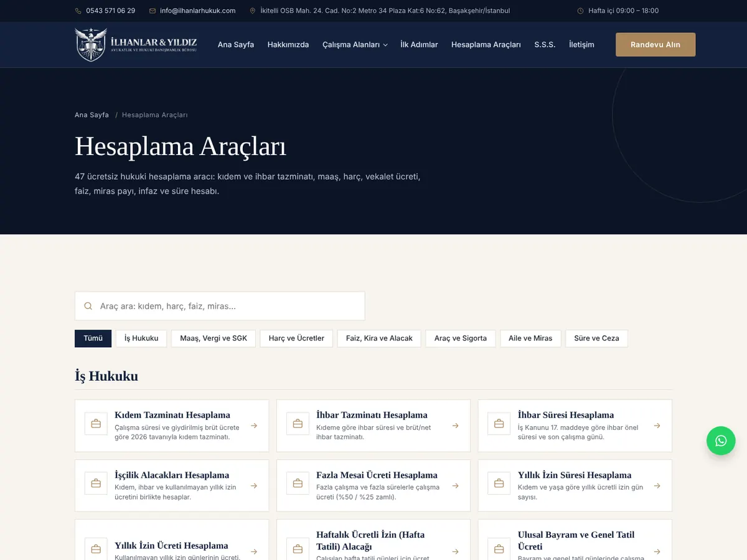Click briefcase icon on Kıdem Tazminatı card
The height and width of the screenshot is (560, 747).
click(x=96, y=424)
